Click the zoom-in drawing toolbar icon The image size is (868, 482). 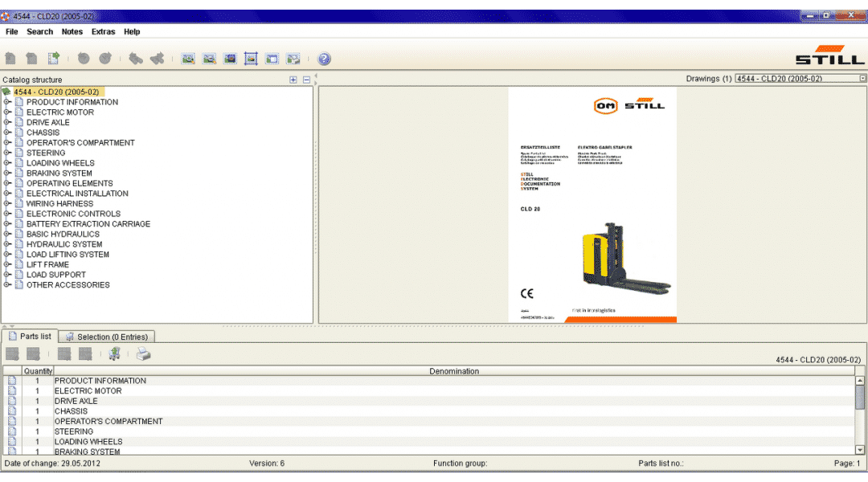[188, 59]
